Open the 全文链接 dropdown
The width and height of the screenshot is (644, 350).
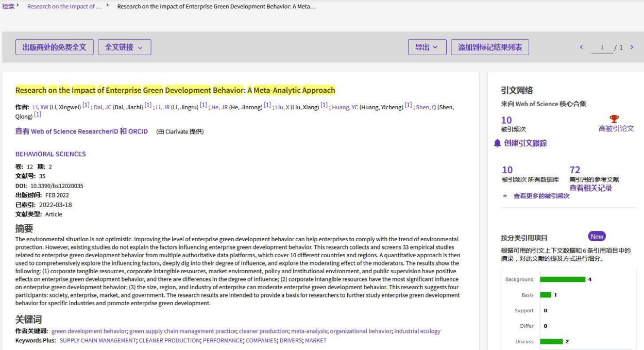pyautogui.click(x=124, y=47)
